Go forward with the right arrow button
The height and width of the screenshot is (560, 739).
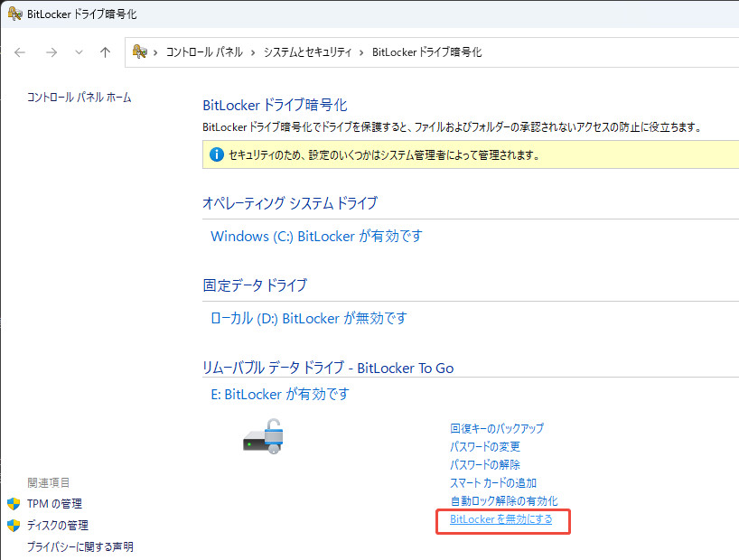[x=51, y=52]
